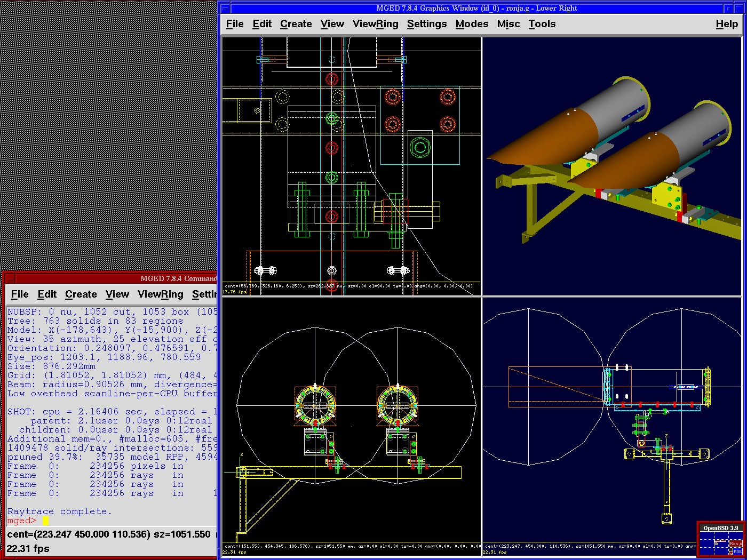747x560 pixels.
Task: Open the View menu in the Graphics Window
Action: 332,23
